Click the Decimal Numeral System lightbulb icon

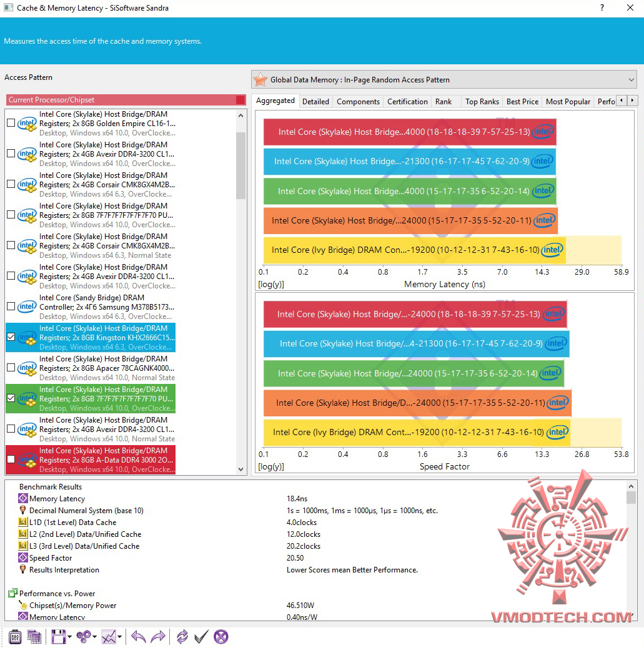(22, 510)
